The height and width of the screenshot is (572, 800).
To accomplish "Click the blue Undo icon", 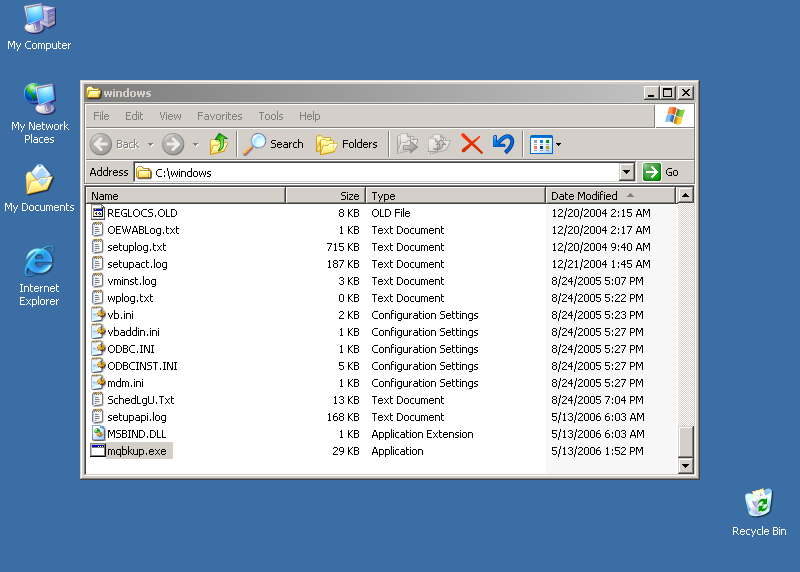I will pyautogui.click(x=503, y=144).
